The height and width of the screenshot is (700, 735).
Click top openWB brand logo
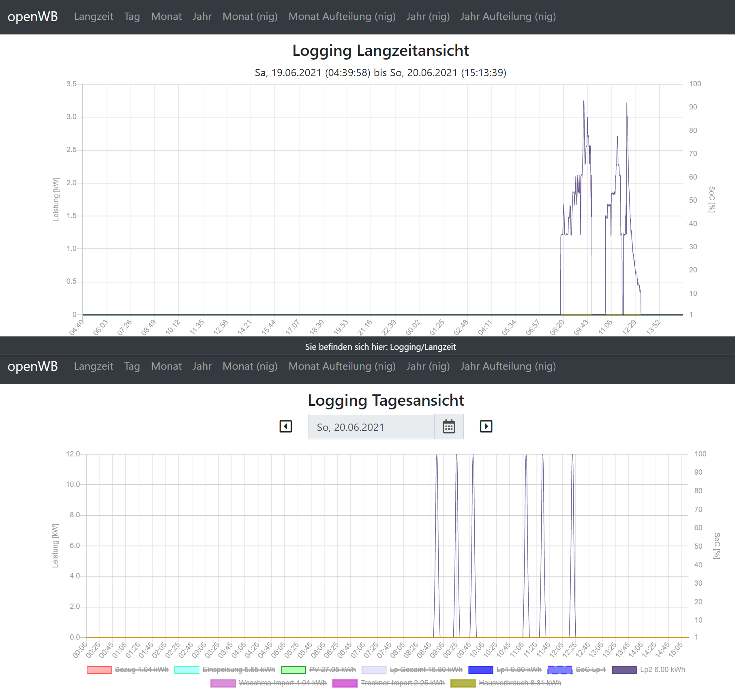pos(33,17)
